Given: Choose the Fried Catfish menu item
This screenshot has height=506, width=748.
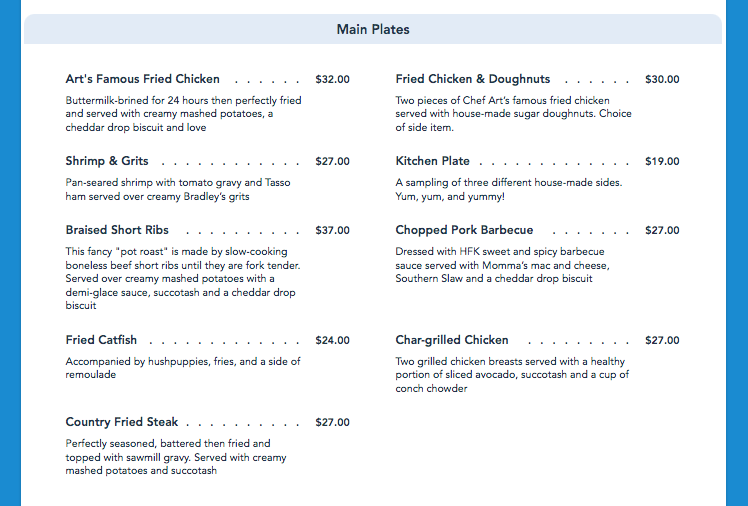Looking at the screenshot, I should 101,340.
